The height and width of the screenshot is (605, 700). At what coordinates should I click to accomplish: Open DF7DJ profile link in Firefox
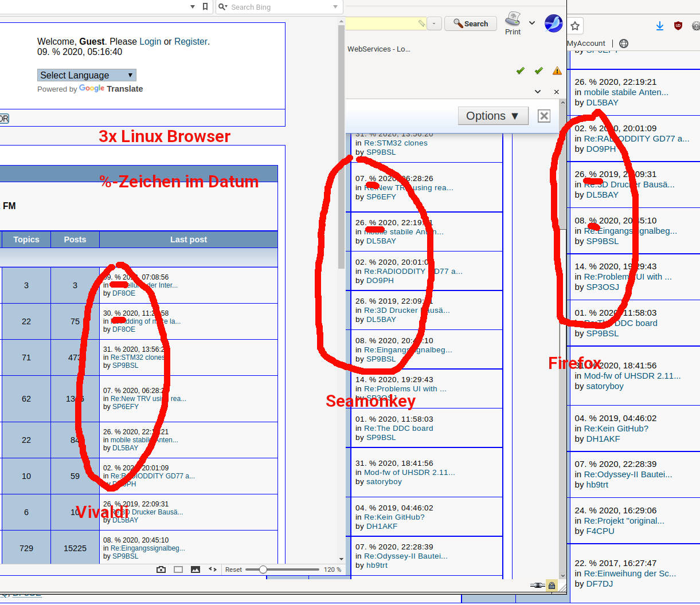[x=600, y=584]
